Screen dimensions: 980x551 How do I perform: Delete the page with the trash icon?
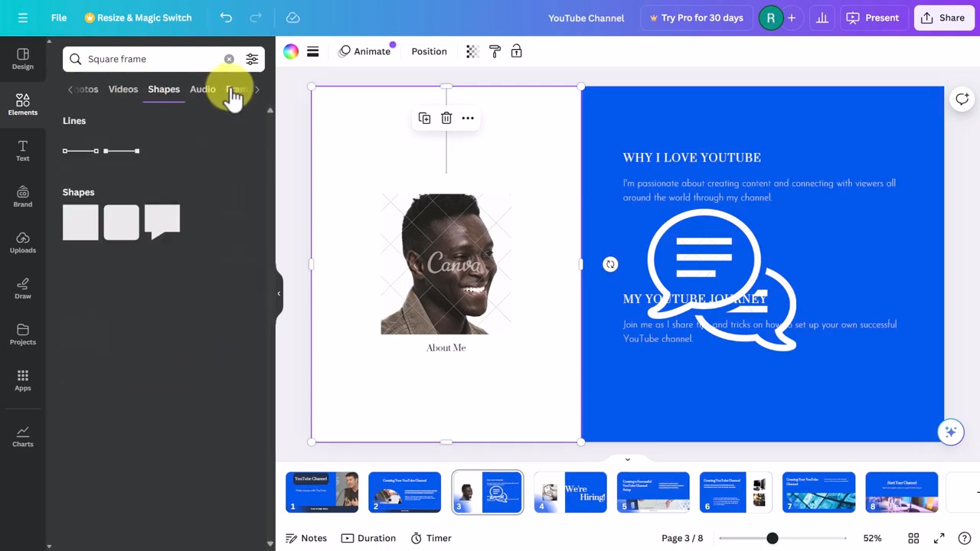446,118
